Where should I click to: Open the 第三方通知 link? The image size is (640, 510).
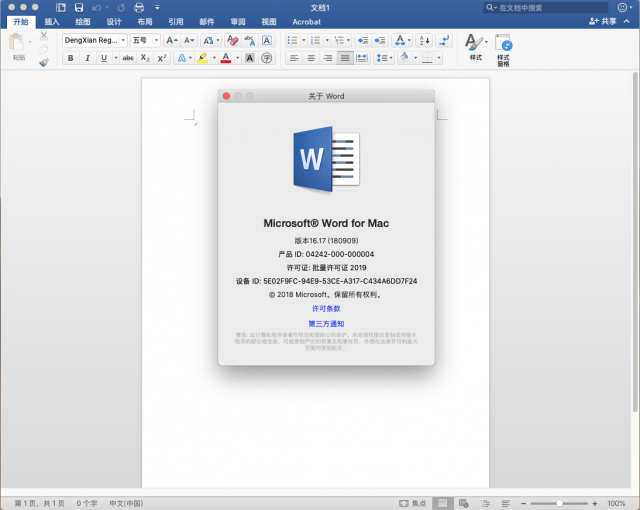[326, 324]
